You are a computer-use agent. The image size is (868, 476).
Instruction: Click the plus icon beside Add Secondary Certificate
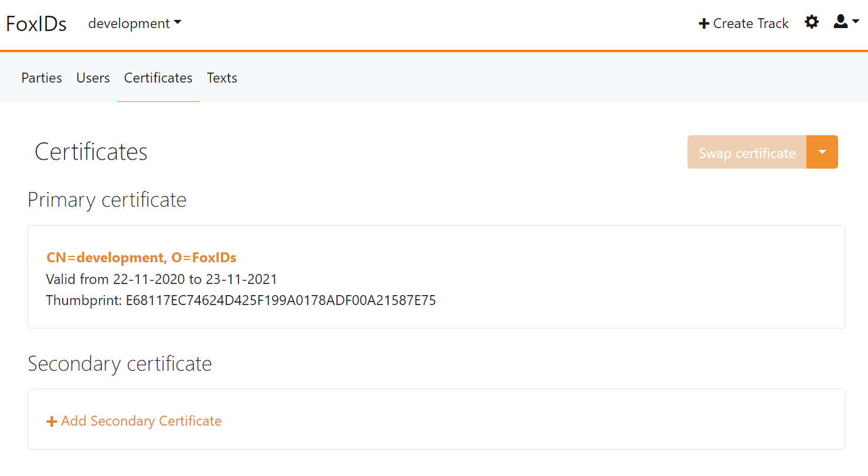[52, 420]
